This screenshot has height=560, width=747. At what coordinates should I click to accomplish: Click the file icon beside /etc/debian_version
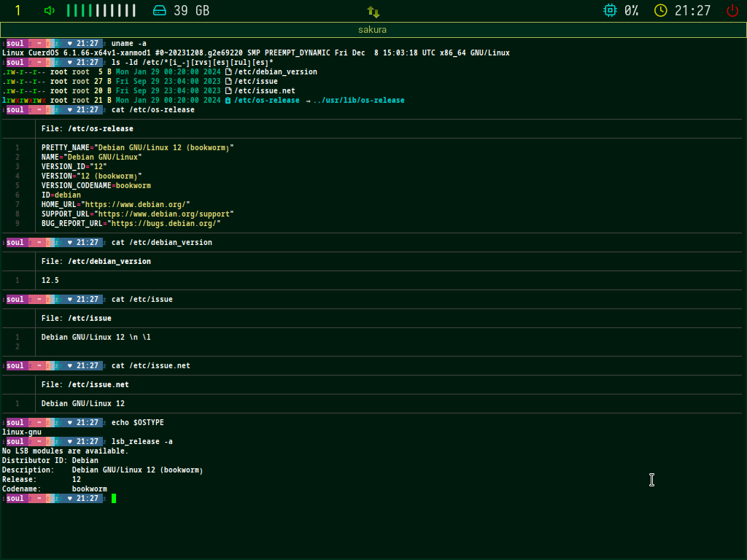coord(228,72)
